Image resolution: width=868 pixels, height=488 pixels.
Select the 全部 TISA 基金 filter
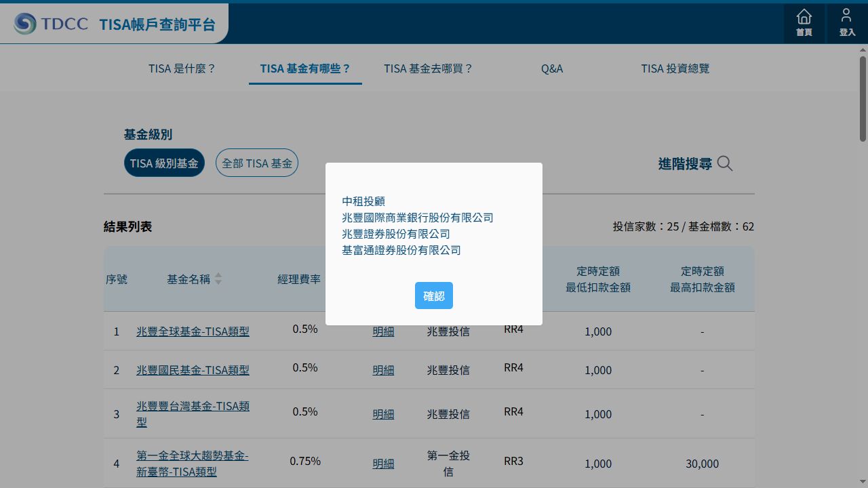[257, 163]
